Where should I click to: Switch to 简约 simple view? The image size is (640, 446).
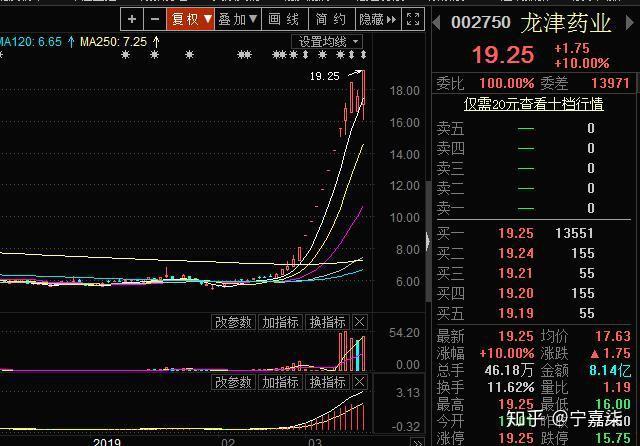click(331, 19)
